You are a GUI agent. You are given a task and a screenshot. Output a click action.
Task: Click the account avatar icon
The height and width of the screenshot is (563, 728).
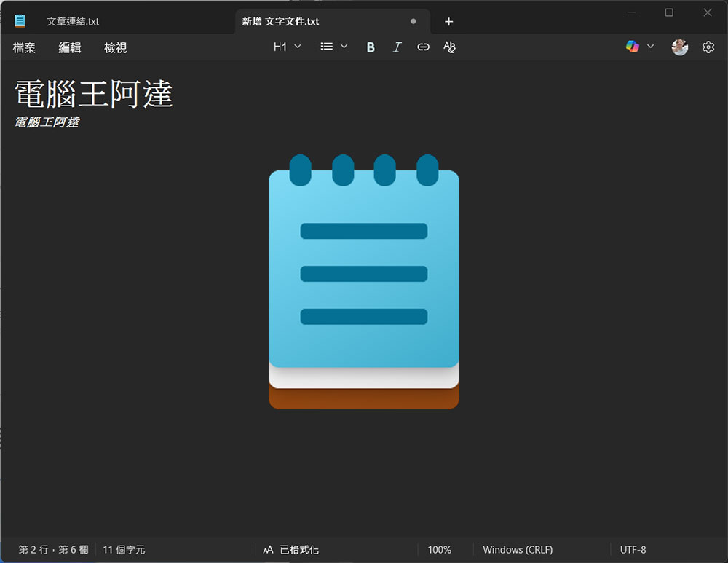[x=679, y=47]
